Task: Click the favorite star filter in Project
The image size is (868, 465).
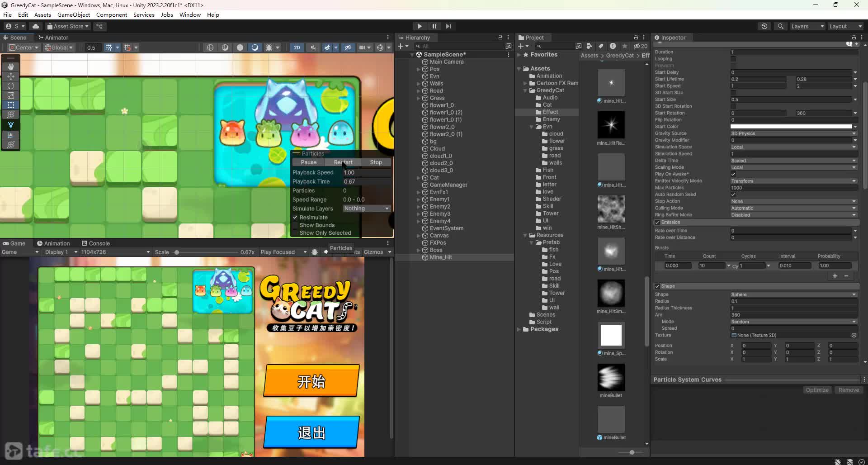Action: tap(625, 46)
